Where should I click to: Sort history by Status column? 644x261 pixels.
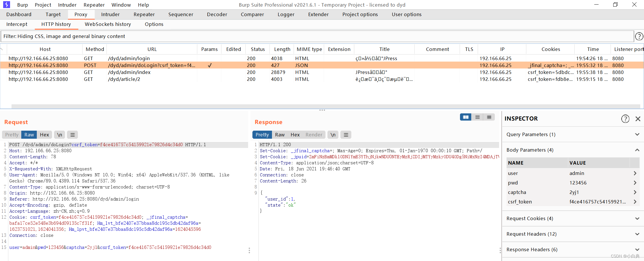point(258,49)
